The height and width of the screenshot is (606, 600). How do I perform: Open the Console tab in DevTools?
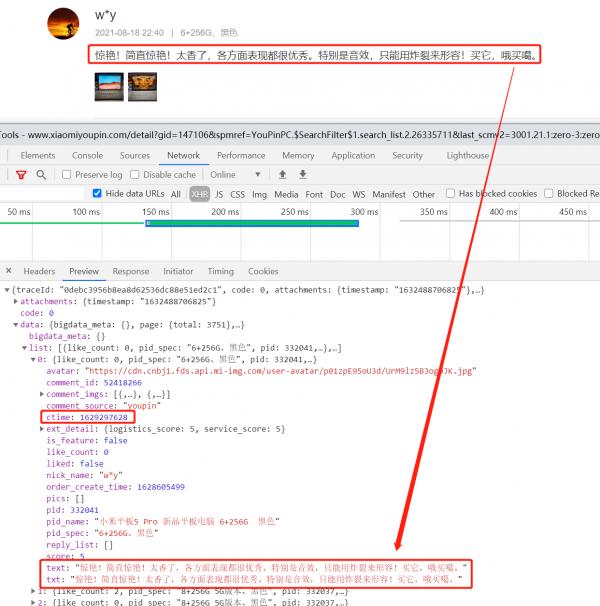(x=87, y=156)
